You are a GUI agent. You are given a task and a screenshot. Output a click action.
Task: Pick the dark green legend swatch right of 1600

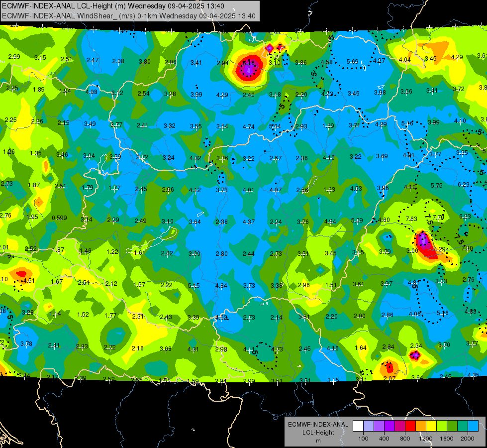452,426
